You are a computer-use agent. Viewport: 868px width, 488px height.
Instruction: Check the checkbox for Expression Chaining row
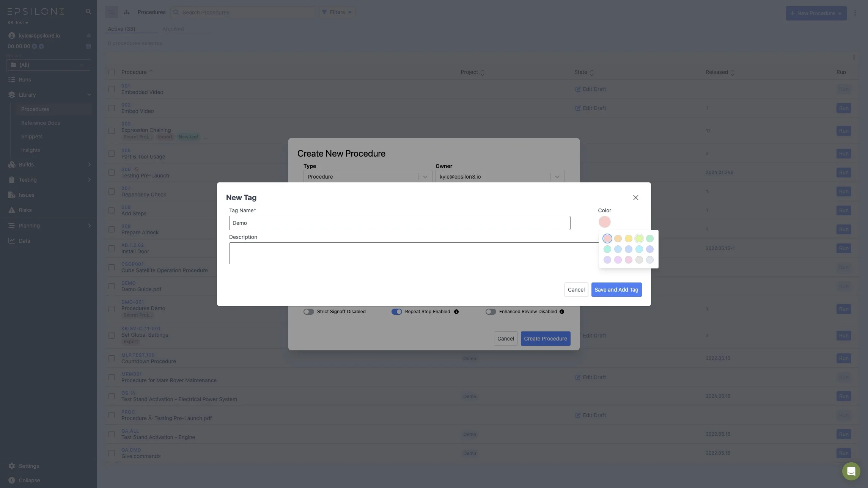click(112, 131)
